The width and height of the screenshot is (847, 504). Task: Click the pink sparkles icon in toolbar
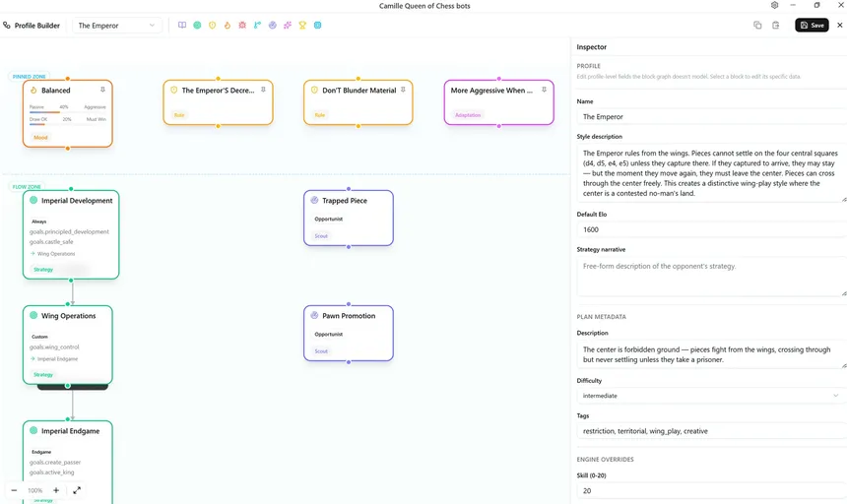click(288, 26)
